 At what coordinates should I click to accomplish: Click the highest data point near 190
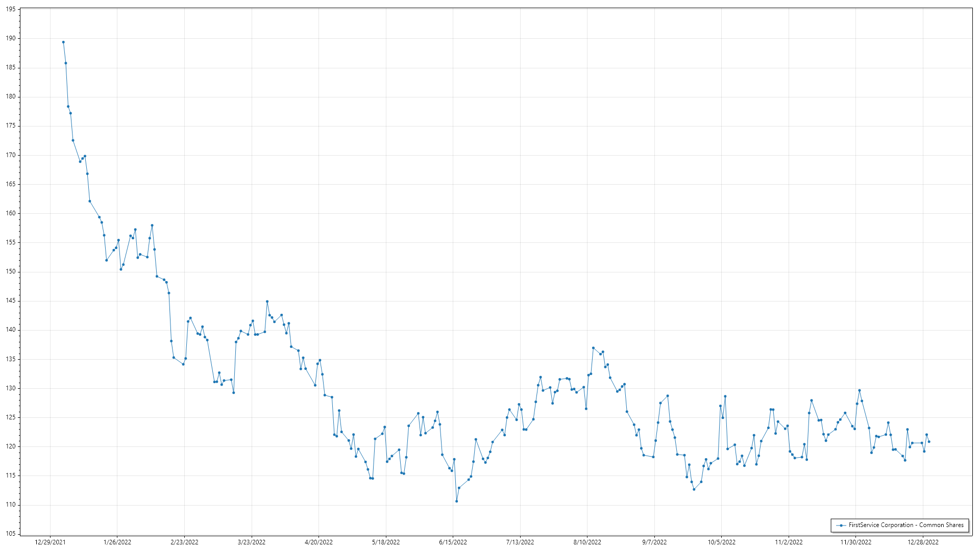point(63,42)
